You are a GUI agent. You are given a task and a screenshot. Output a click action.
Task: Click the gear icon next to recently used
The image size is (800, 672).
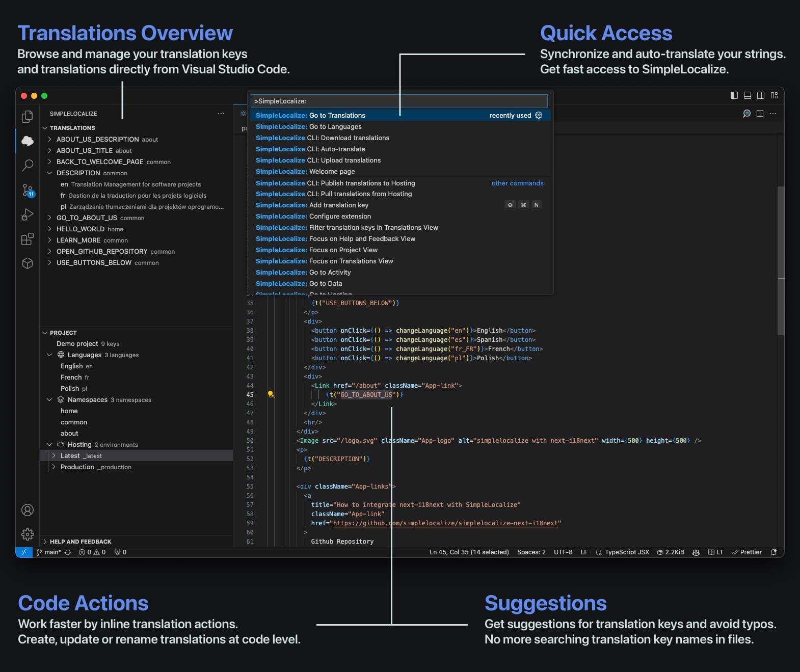(x=539, y=116)
